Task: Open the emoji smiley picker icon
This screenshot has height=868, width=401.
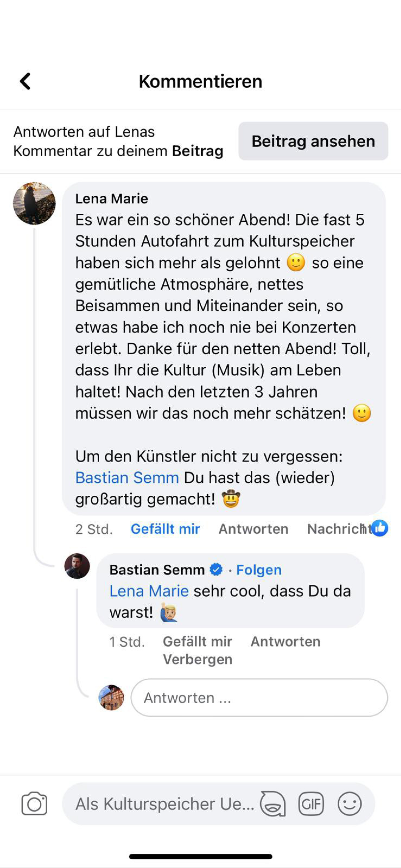Action: pyautogui.click(x=349, y=804)
